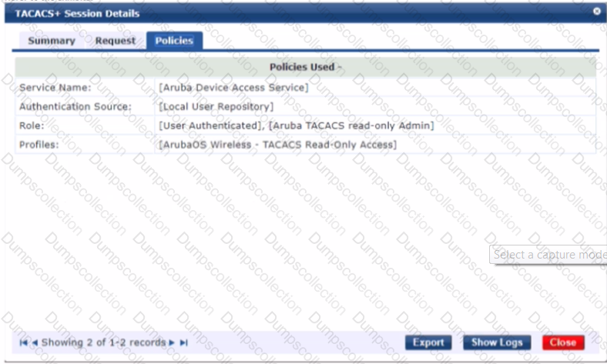The image size is (607, 364).
Task: Click the Export button
Action: [428, 342]
